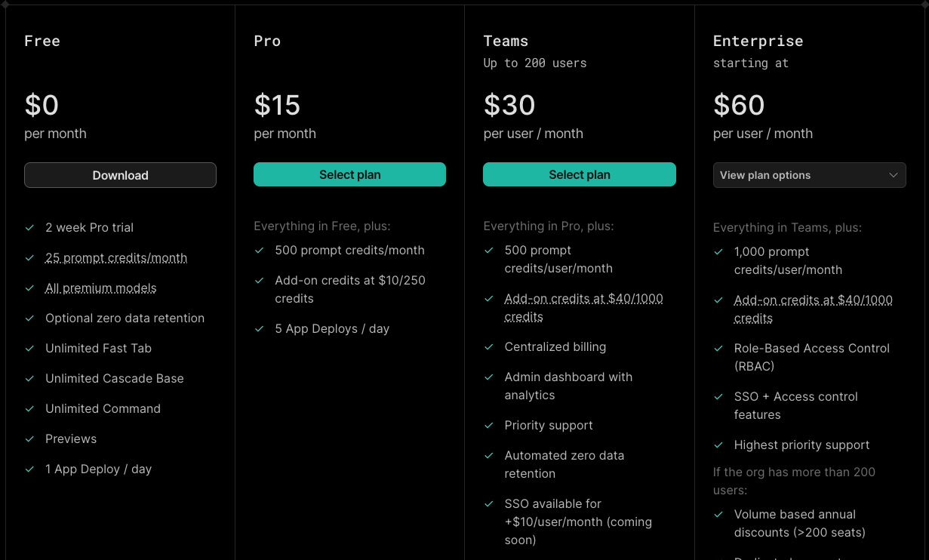
Task: Click the Teams Add-on credits at $40/1000 link
Action: 583,307
